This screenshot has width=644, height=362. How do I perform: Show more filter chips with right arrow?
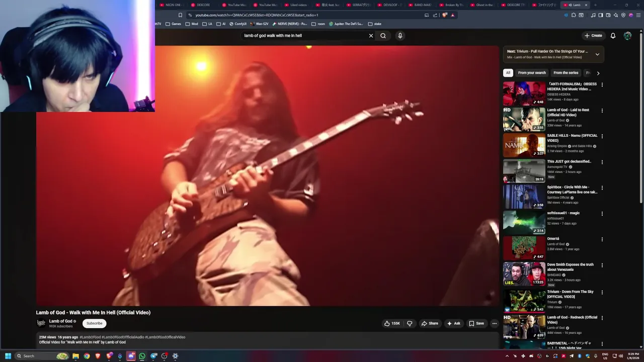click(x=598, y=73)
